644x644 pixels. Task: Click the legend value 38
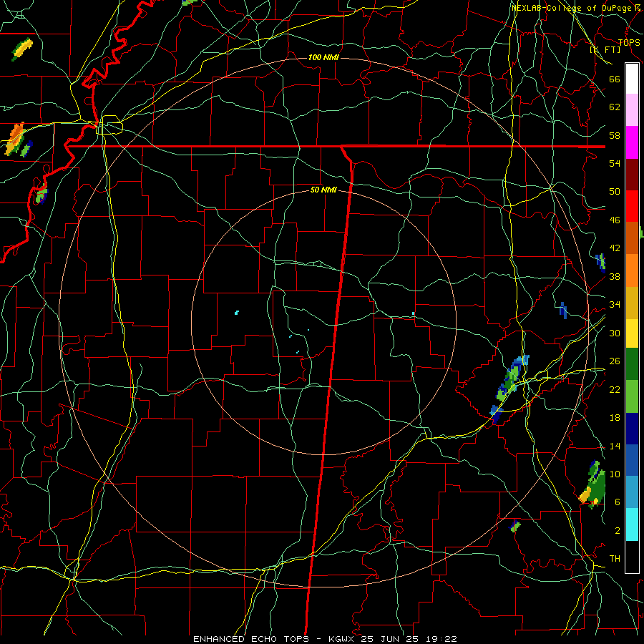tap(615, 276)
